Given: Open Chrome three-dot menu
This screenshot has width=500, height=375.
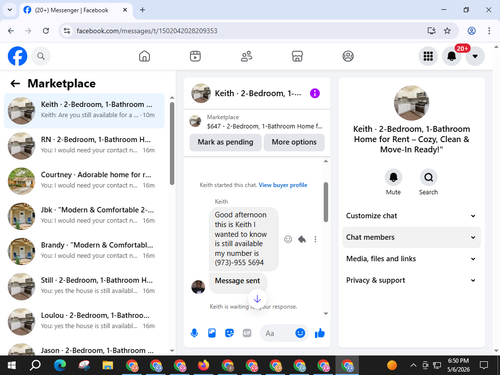Looking at the screenshot, I should [489, 31].
